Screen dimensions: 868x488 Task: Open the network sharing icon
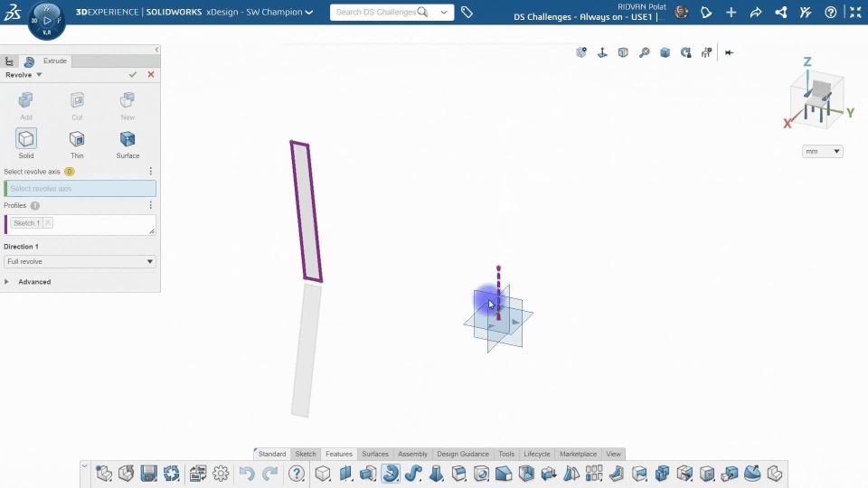[781, 12]
